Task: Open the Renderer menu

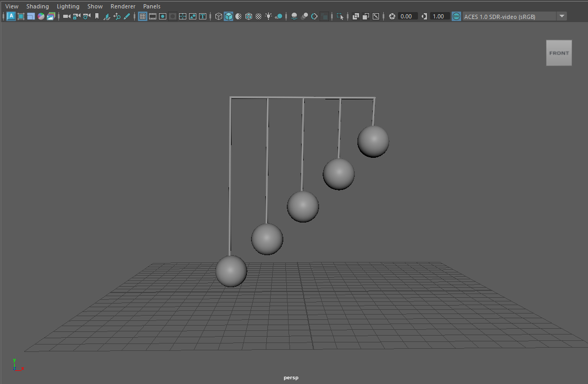Action: [x=123, y=6]
